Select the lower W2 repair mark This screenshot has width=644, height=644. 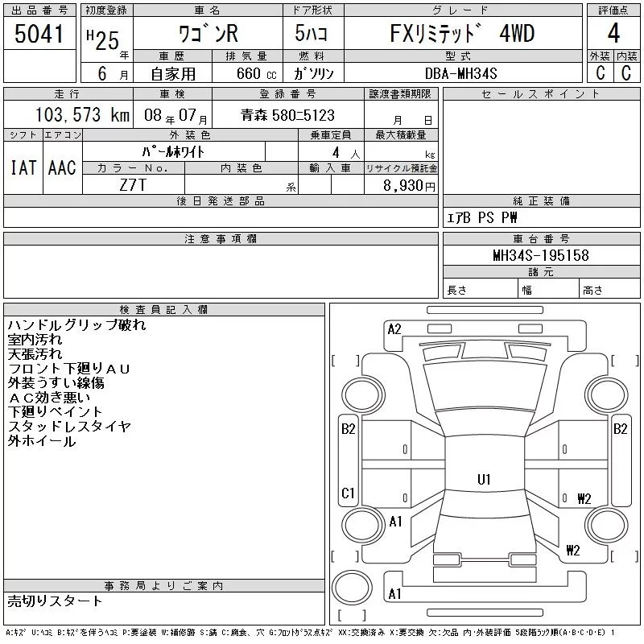[x=573, y=551]
